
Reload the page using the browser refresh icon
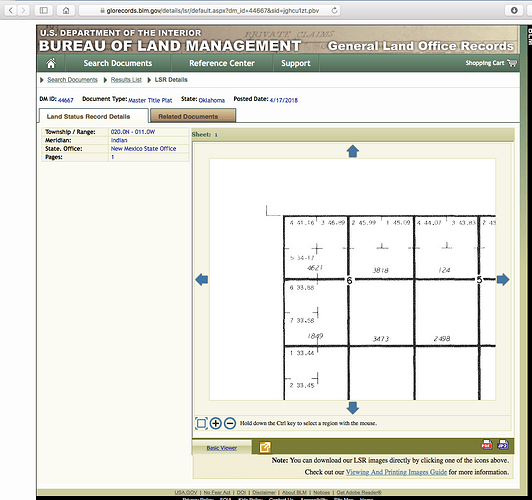334,11
